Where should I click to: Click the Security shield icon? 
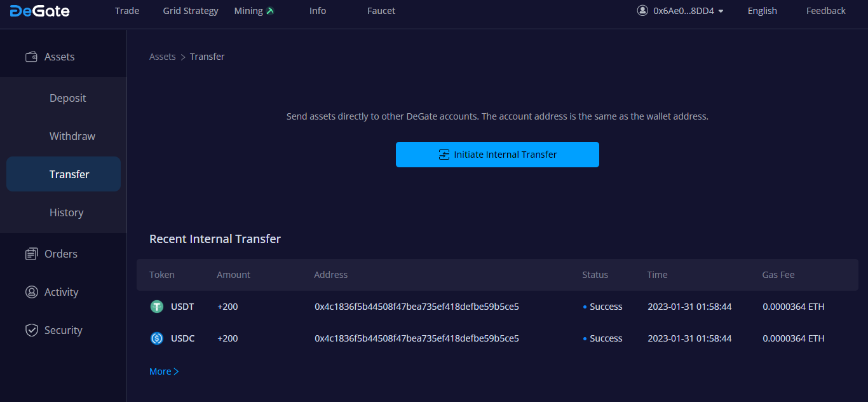(31, 330)
